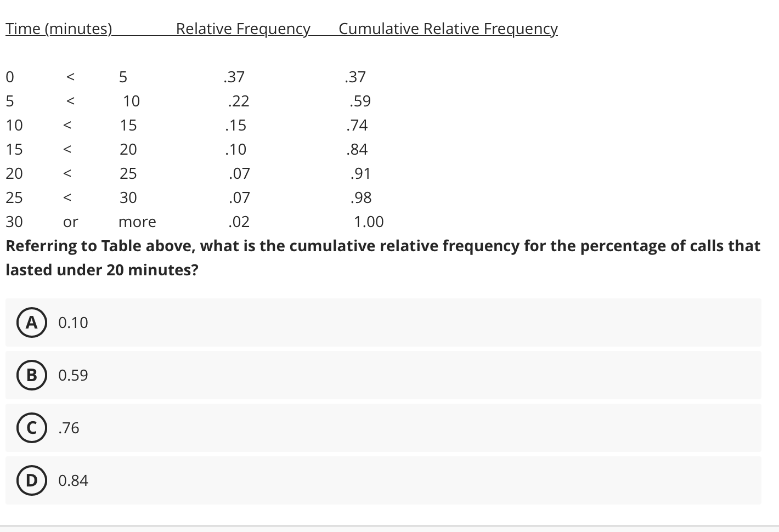Viewport: 779px width, 532px height.
Task: Click the 1.00 total cumulative value
Action: [x=369, y=222]
